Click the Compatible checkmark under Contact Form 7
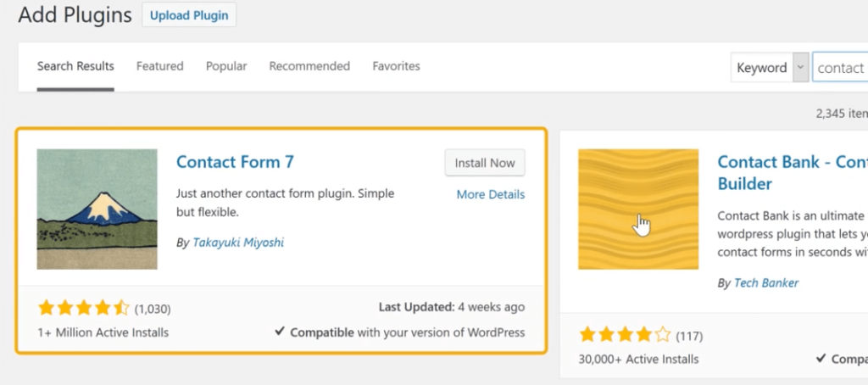The height and width of the screenshot is (385, 868). point(280,332)
